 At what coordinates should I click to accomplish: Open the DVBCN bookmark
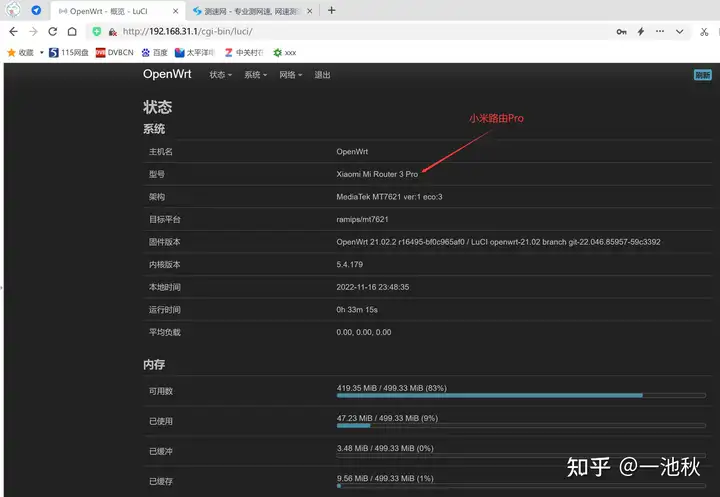tap(115, 52)
